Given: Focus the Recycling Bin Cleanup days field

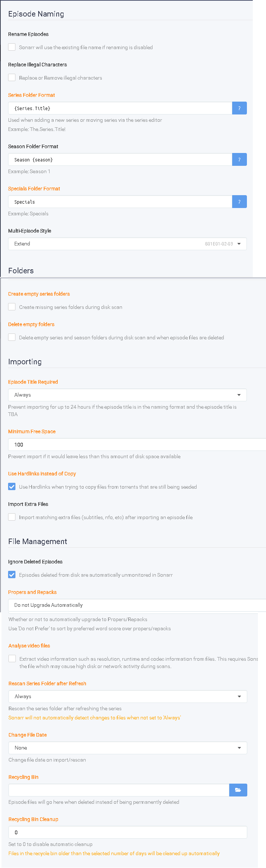Looking at the screenshot, I should pyautogui.click(x=128, y=832).
